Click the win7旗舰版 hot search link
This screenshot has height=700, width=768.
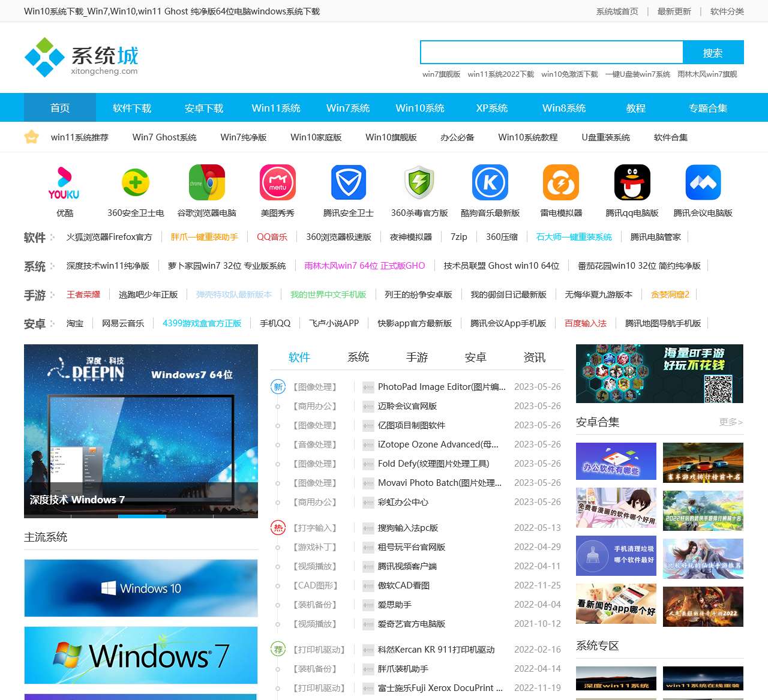tap(442, 74)
